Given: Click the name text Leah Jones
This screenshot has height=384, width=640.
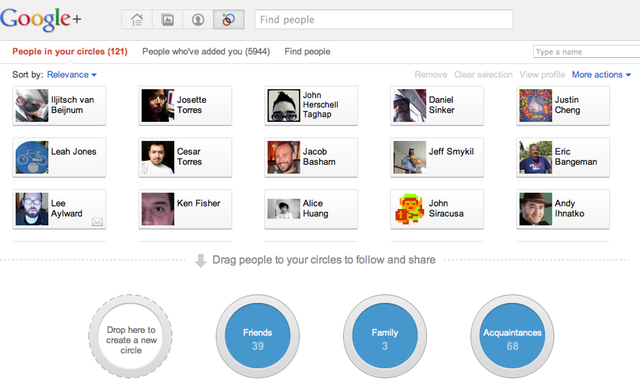Looking at the screenshot, I should tap(73, 152).
